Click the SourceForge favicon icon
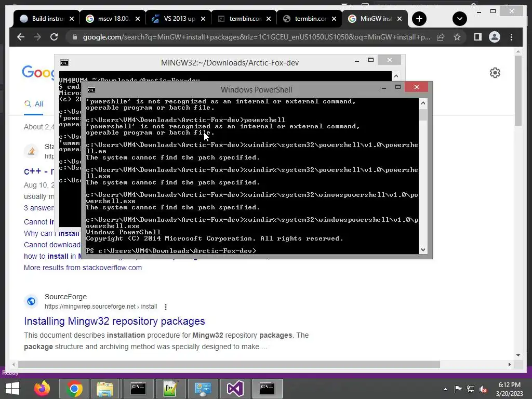Screen dimensions: 532x399 (31, 301)
